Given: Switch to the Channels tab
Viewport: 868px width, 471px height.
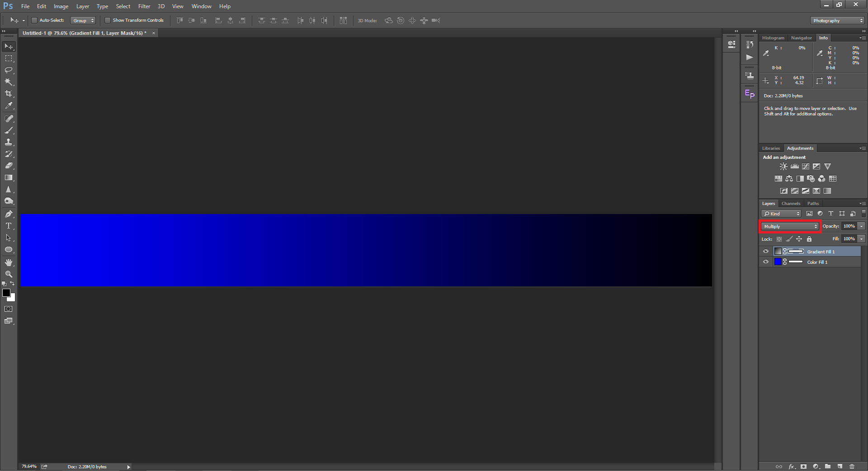Looking at the screenshot, I should click(791, 204).
